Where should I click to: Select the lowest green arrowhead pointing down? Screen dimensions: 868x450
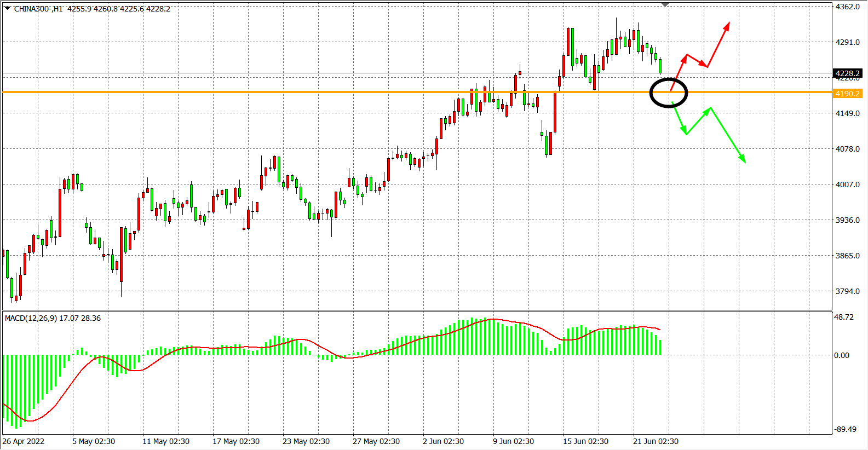[743, 159]
